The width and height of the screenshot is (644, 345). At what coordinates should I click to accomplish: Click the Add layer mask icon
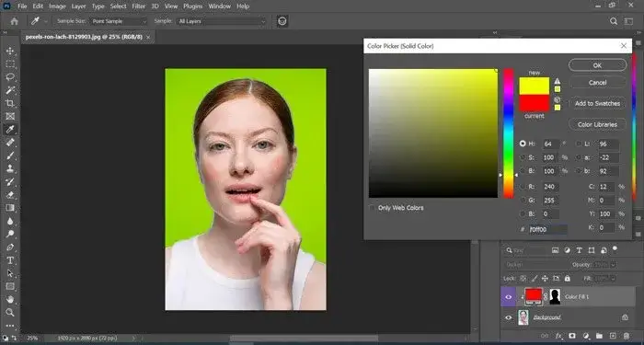(x=572, y=336)
